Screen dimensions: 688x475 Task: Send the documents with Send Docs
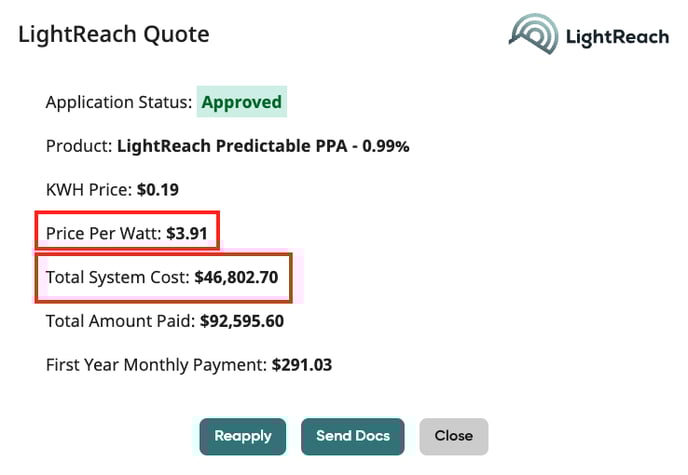coord(353,436)
